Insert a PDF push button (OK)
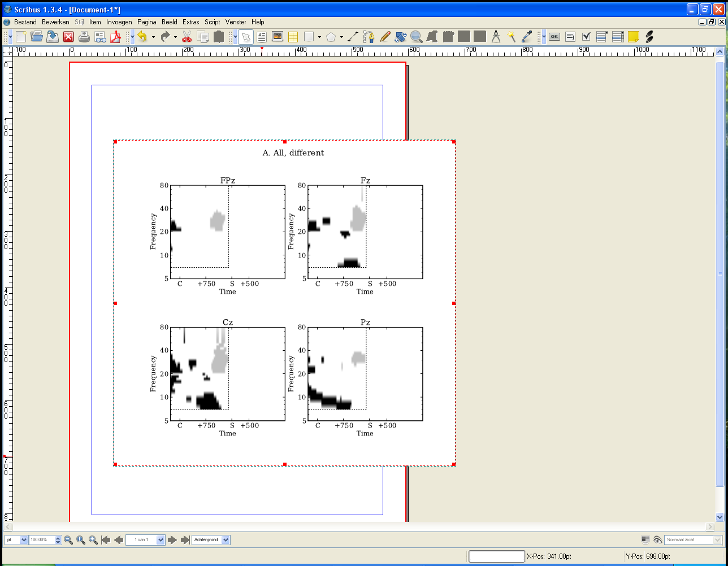Screen dimensions: 728x566 point(554,37)
